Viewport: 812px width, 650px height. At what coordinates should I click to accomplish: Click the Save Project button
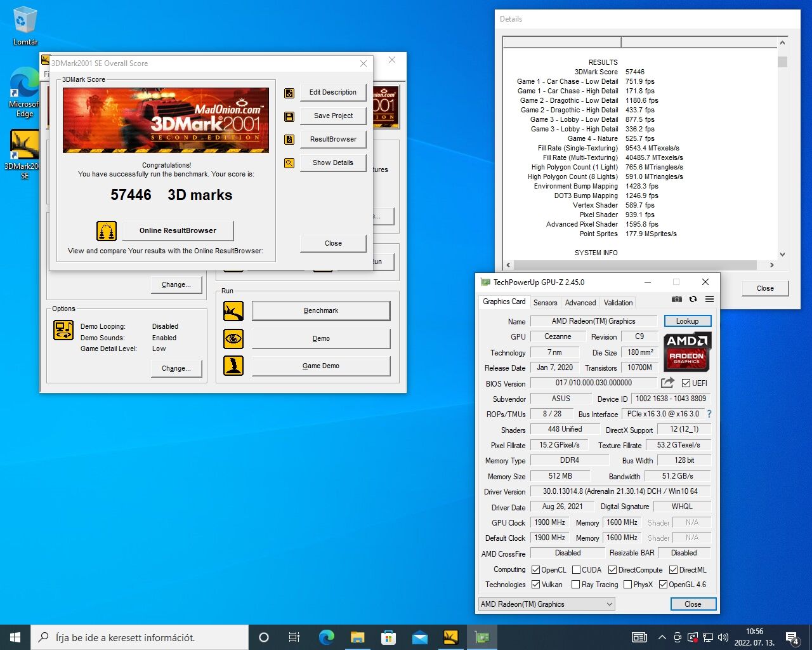click(333, 116)
